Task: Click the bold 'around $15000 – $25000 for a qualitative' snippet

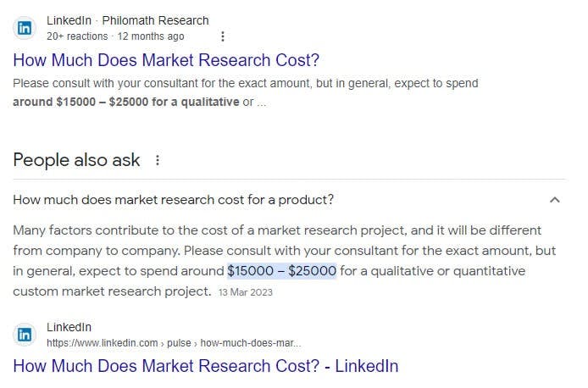Action: click(125, 102)
